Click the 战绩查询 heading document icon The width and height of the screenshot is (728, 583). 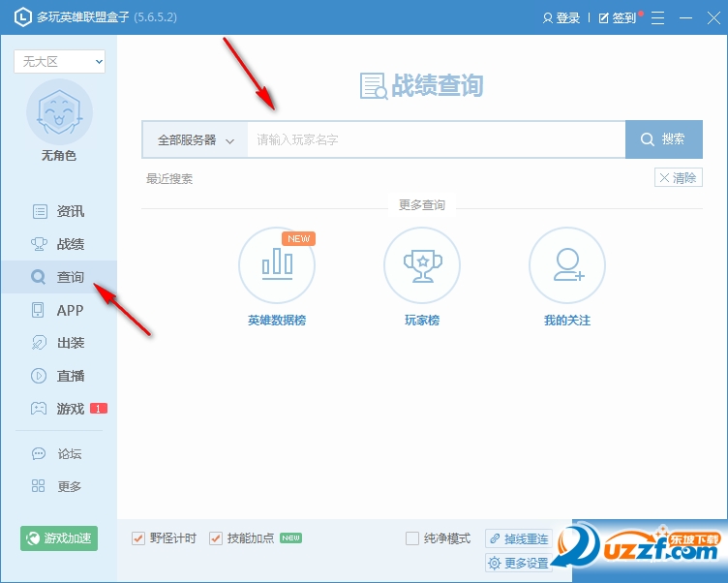click(374, 86)
